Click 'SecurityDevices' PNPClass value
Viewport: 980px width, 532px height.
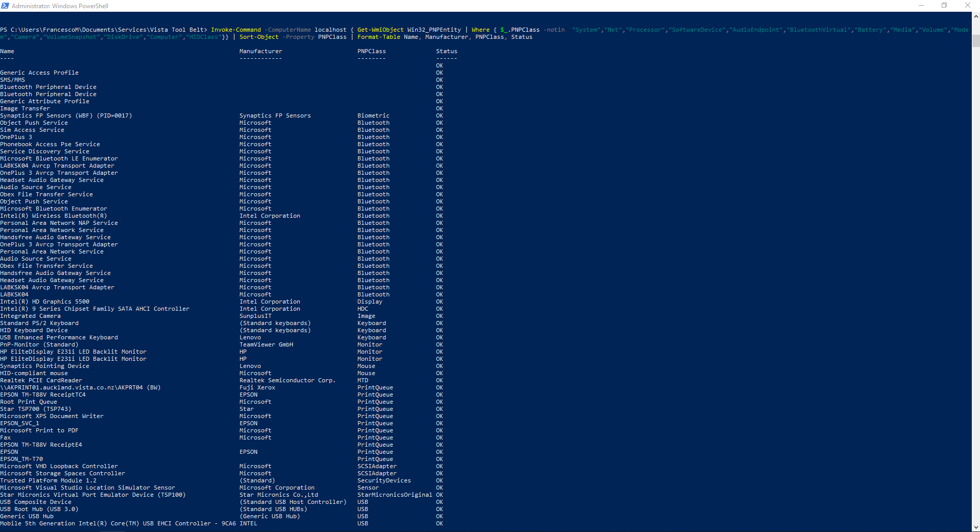point(384,480)
